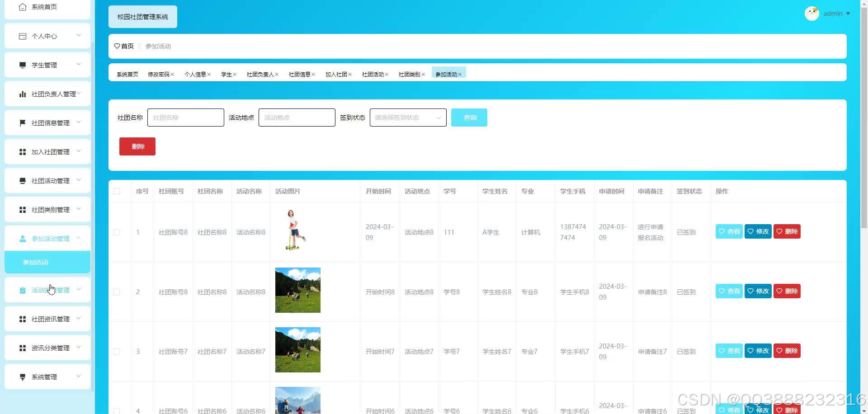Image resolution: width=868 pixels, height=414 pixels.
Task: Click the red 删除 batch delete button
Action: (137, 146)
